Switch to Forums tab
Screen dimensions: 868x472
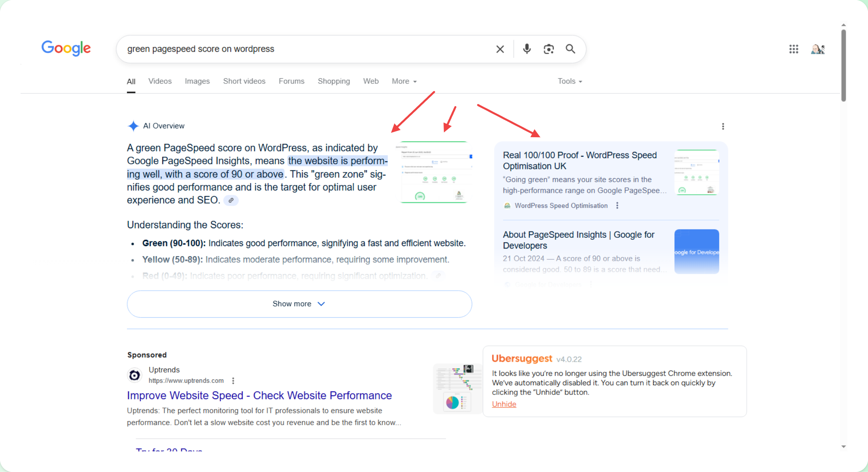(x=292, y=81)
